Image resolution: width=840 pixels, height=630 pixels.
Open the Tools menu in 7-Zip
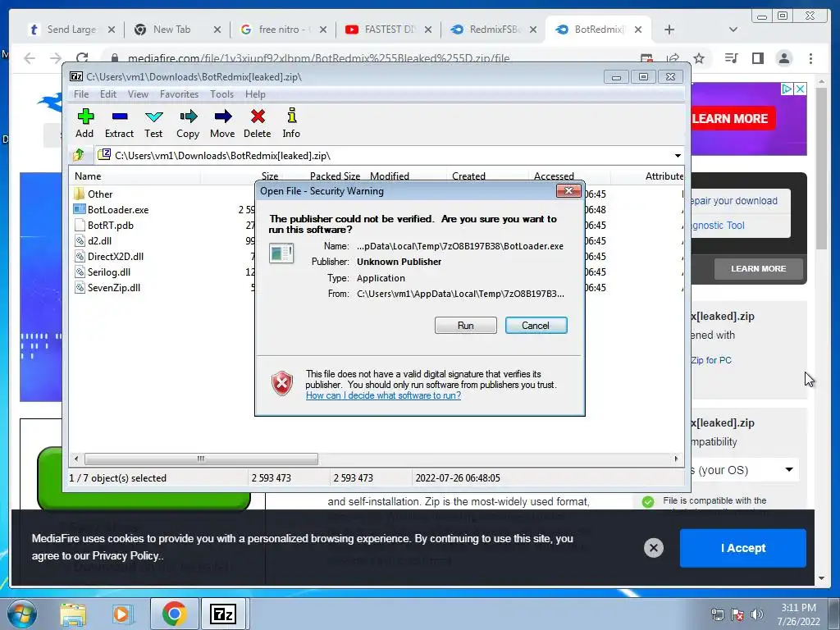[x=221, y=94]
